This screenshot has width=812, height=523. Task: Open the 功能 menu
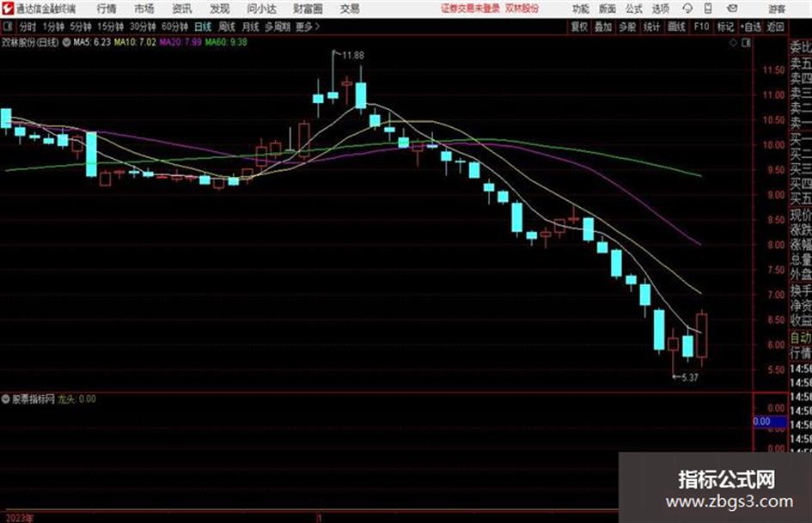coord(581,9)
